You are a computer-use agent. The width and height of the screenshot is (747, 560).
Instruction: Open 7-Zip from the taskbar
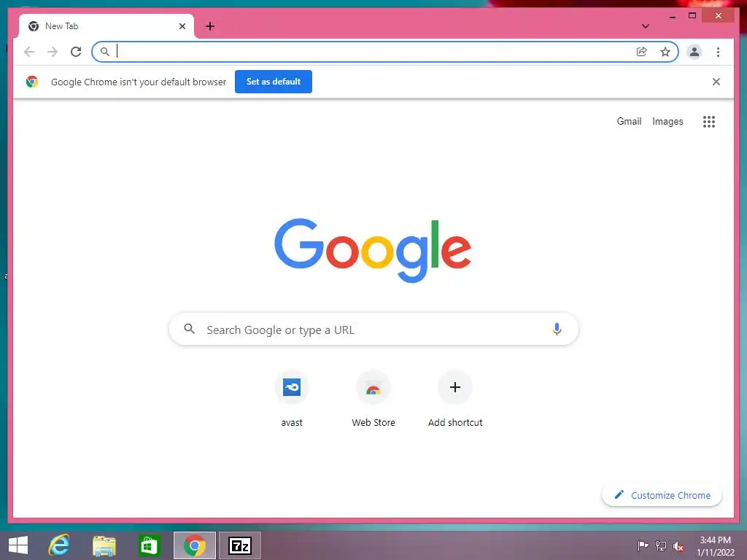point(239,545)
